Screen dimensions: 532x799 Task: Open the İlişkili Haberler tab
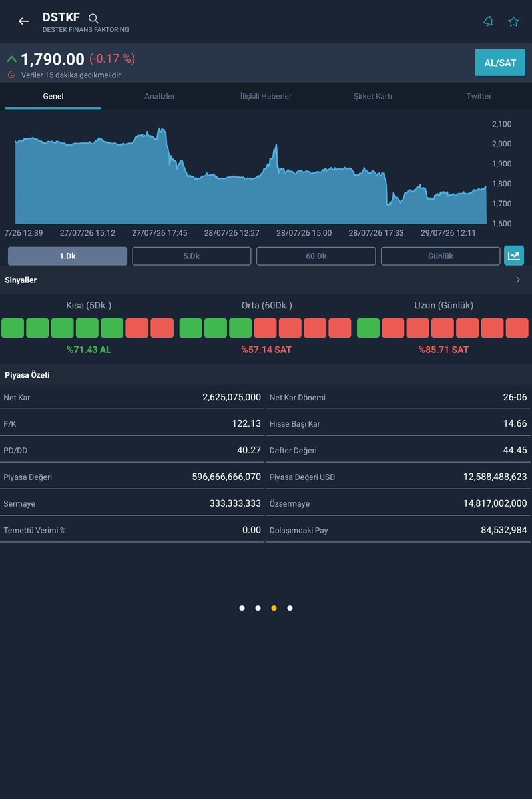[x=266, y=96]
